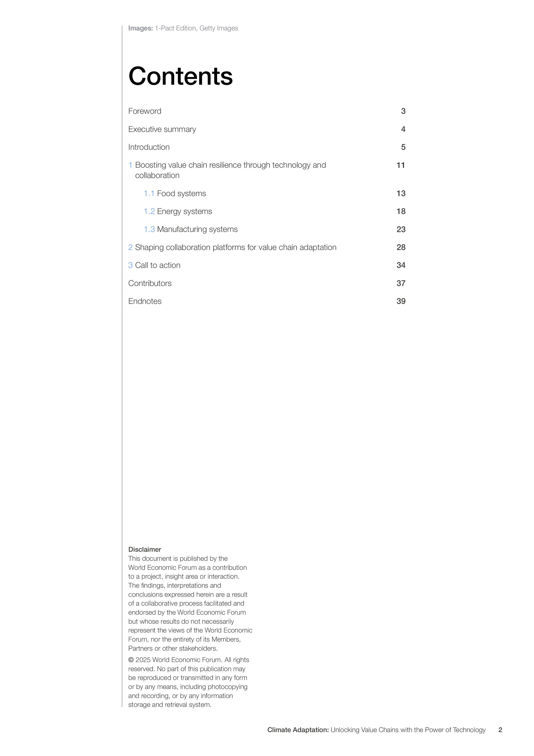Image resolution: width=534 pixels, height=756 pixels.
Task: Jump to the Introduction section
Action: coord(149,147)
